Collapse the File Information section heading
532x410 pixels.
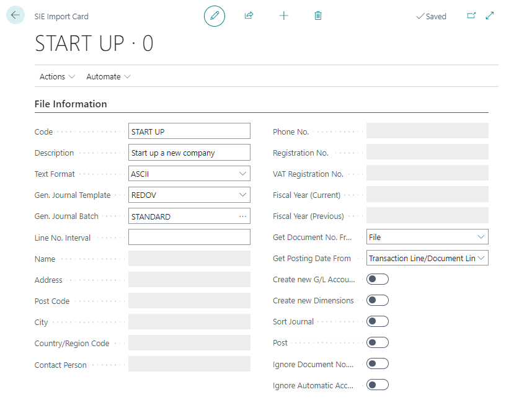coord(71,104)
